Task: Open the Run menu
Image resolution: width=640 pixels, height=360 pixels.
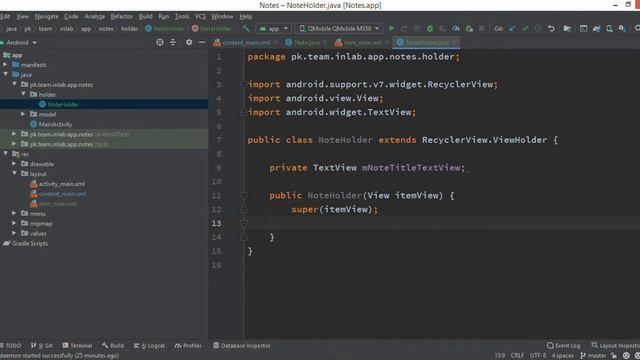Action: (164, 17)
